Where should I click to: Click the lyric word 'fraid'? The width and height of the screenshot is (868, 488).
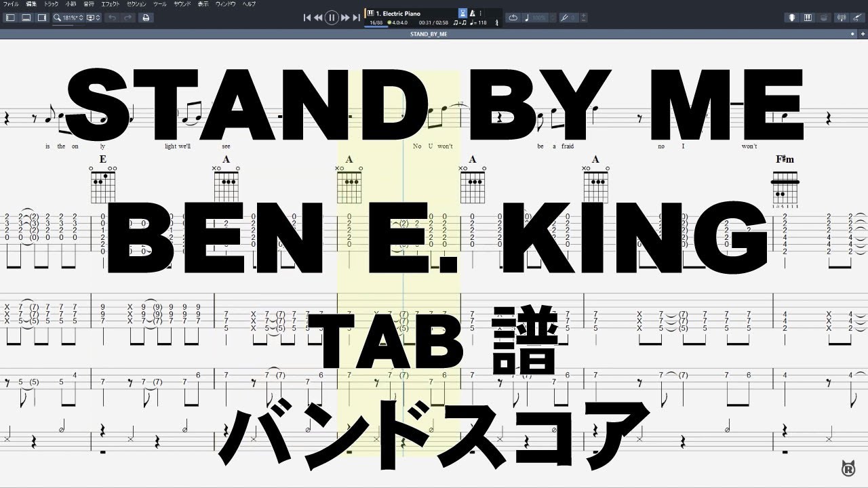(x=567, y=146)
